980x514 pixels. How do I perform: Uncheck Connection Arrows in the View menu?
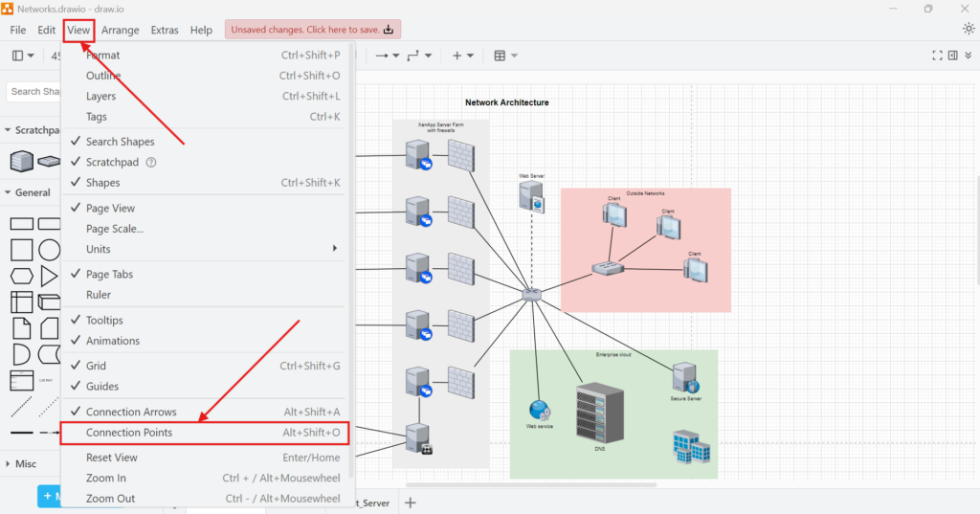point(131,412)
